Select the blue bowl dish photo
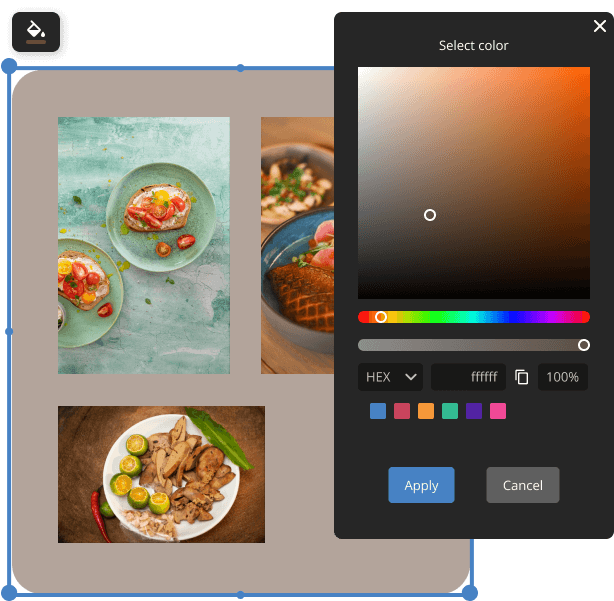This screenshot has height=601, width=614. 297,245
